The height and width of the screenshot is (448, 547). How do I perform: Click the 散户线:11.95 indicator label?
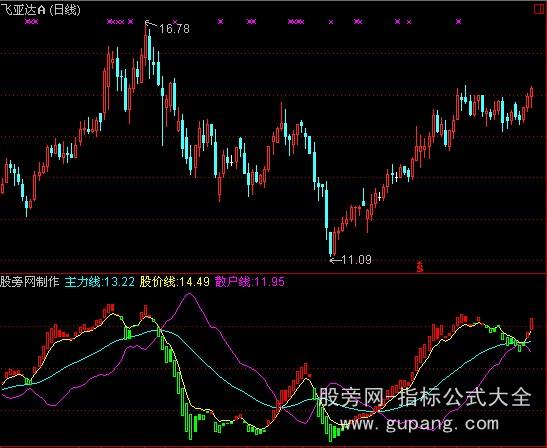(x=250, y=282)
